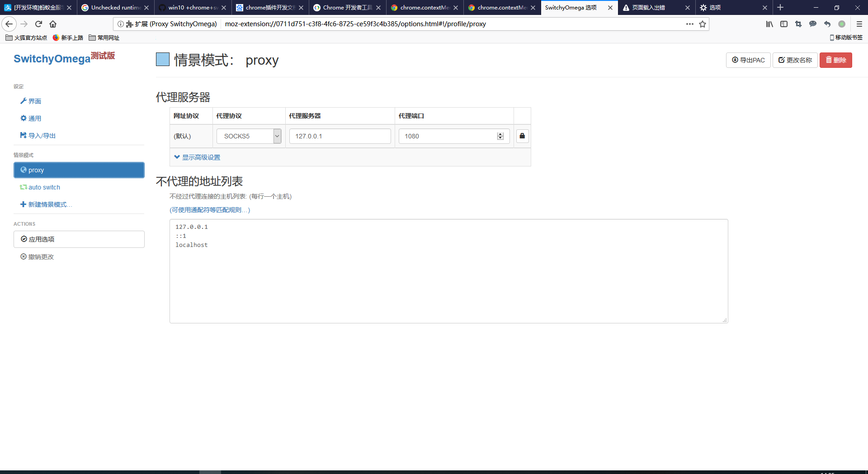Open the 可使用通配符等匹配规则 help link
Viewport: 868px width, 474px height.
tap(210, 210)
